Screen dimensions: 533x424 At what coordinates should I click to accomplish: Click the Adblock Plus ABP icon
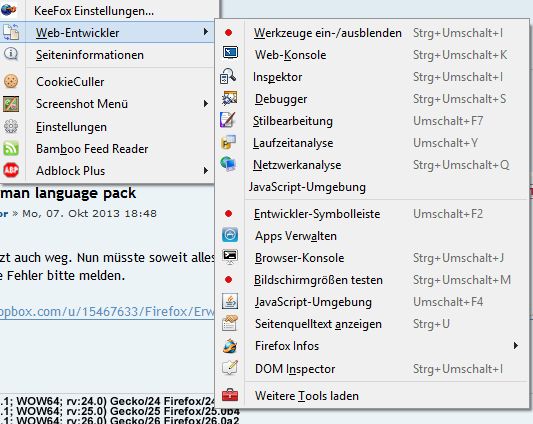coord(11,170)
